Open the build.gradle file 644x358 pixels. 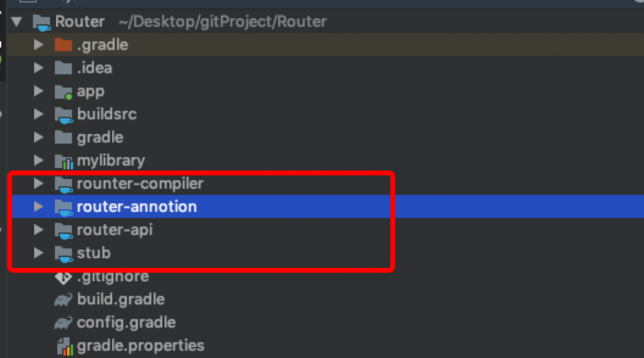tap(120, 299)
